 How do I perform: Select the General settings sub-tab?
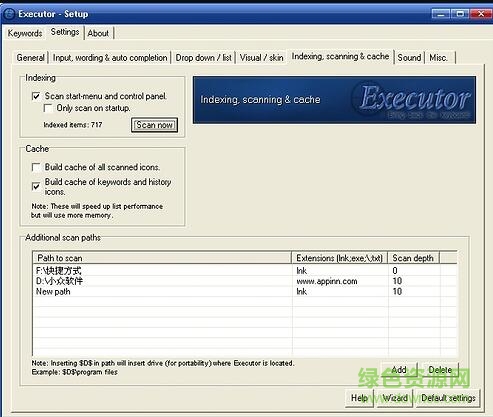coord(31,58)
